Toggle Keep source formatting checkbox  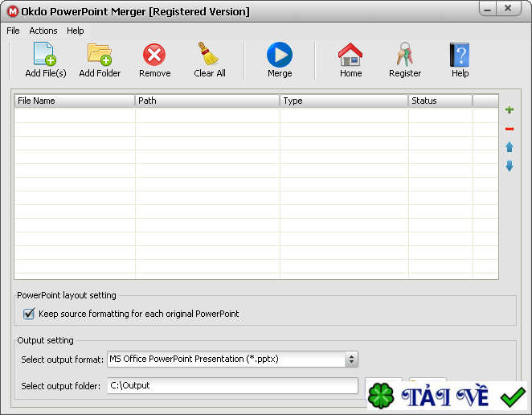coord(29,314)
